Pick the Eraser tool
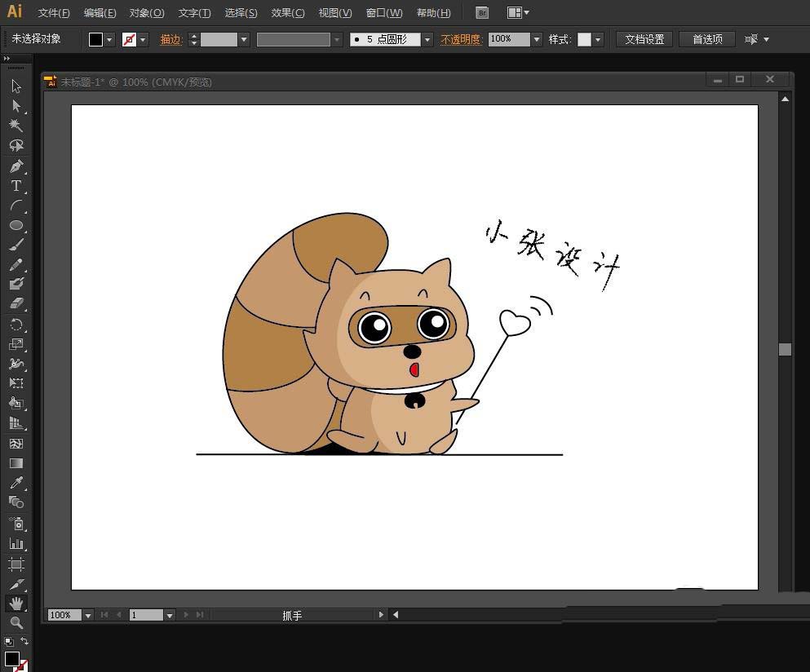Viewport: 810px width, 672px height. tap(15, 303)
